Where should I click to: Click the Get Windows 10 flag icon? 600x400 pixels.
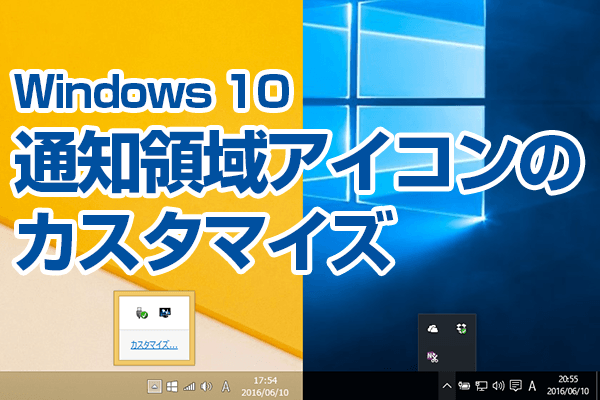coord(172,387)
